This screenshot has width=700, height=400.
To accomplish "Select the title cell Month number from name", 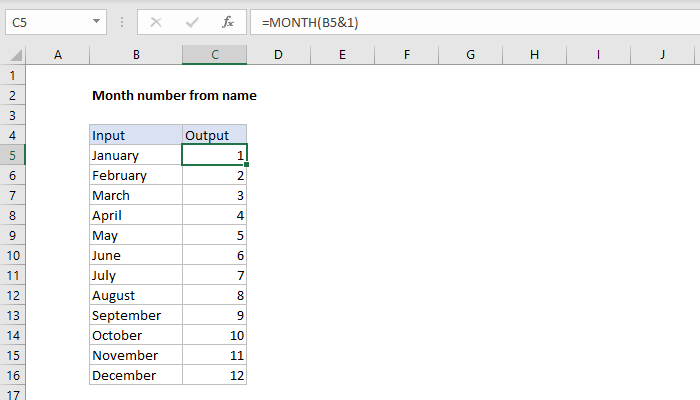I will (174, 96).
